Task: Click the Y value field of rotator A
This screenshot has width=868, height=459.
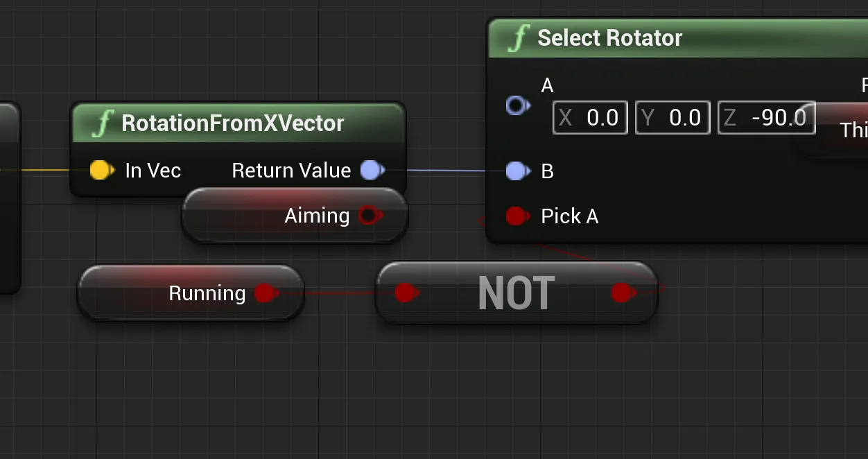Action: pyautogui.click(x=672, y=118)
